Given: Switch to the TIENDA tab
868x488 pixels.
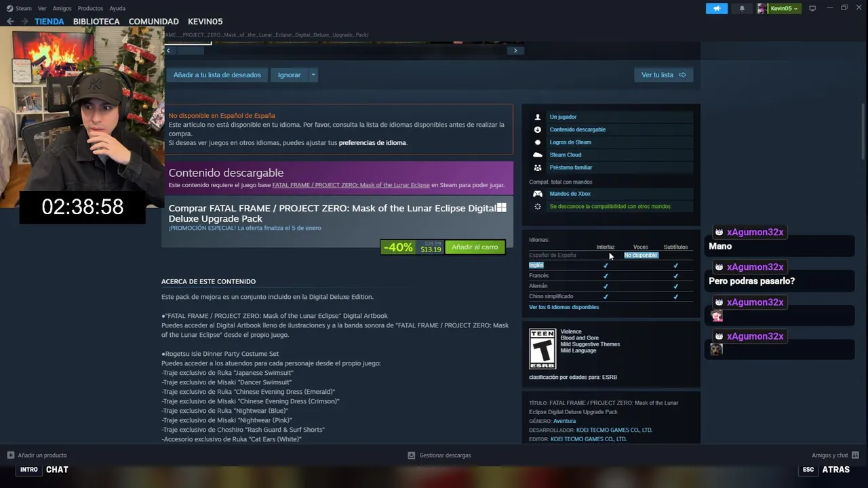Looking at the screenshot, I should [50, 21].
